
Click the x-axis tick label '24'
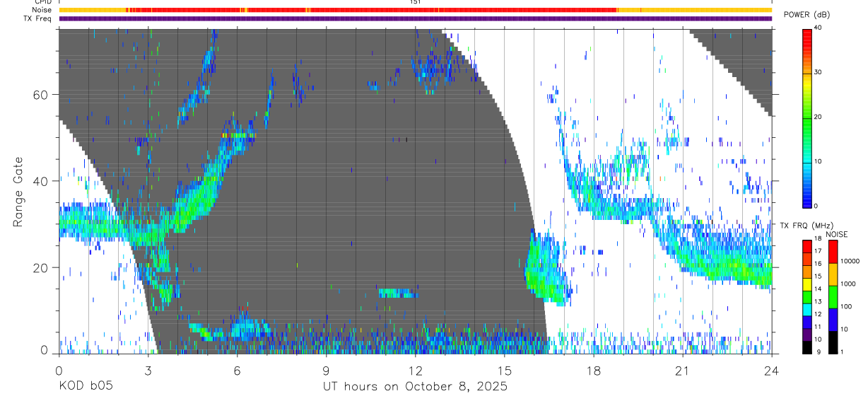[x=771, y=371]
